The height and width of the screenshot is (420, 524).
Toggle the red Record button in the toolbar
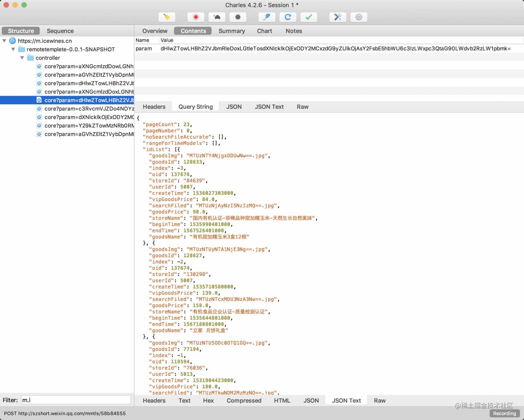click(196, 17)
